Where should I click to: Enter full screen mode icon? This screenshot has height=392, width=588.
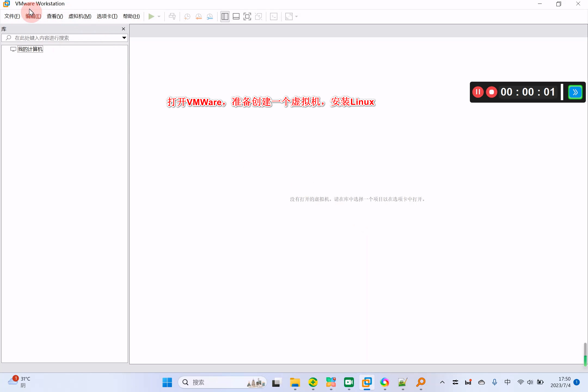(247, 16)
